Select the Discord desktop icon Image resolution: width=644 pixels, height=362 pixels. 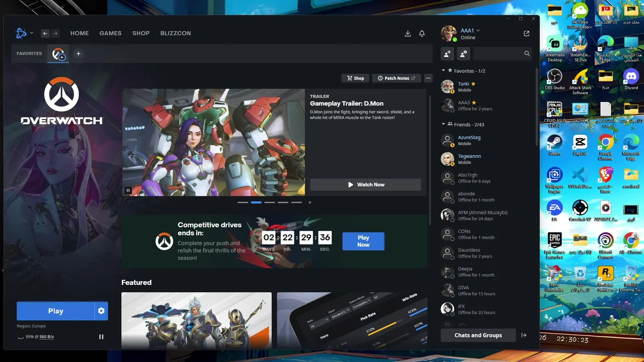(x=631, y=80)
